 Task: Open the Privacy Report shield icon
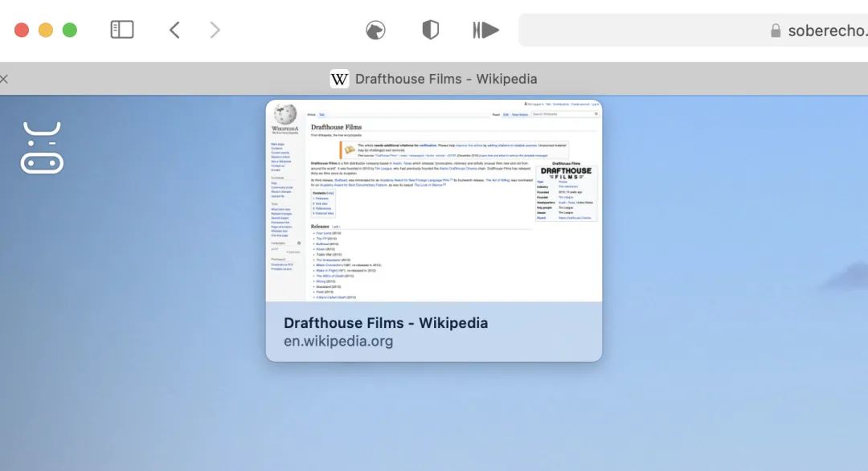(430, 30)
